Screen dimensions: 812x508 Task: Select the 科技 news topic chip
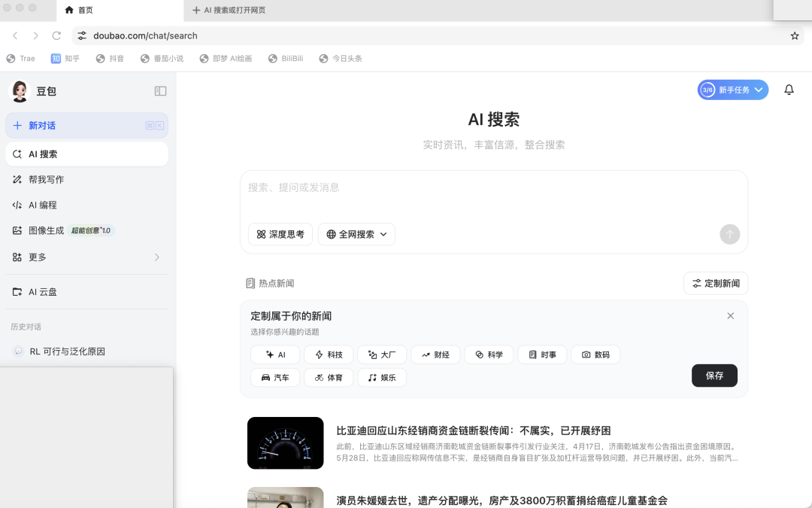(x=329, y=354)
